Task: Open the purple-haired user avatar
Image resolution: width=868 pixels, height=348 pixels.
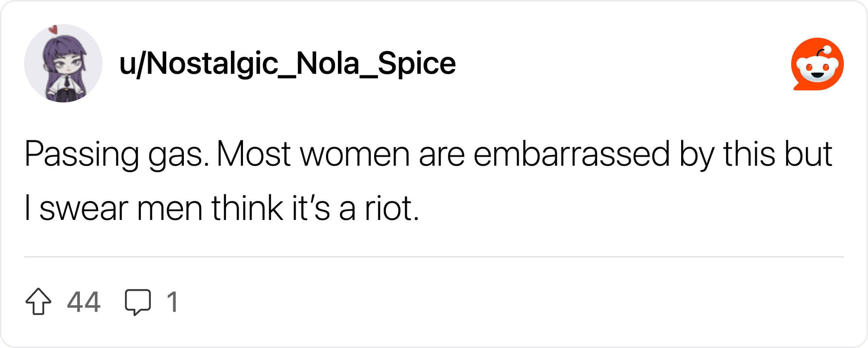Action: click(63, 63)
